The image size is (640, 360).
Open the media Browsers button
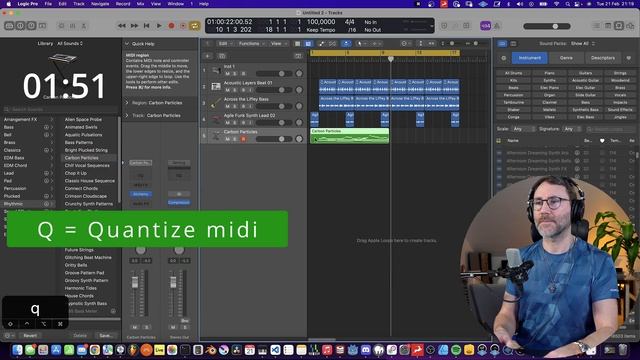(x=630, y=26)
